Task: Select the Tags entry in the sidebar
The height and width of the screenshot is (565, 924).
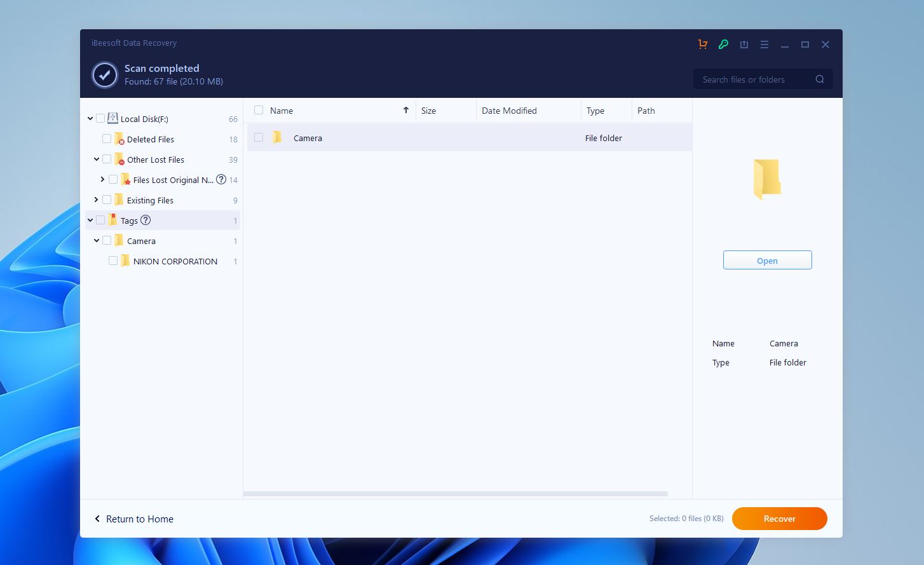Action: (x=129, y=220)
